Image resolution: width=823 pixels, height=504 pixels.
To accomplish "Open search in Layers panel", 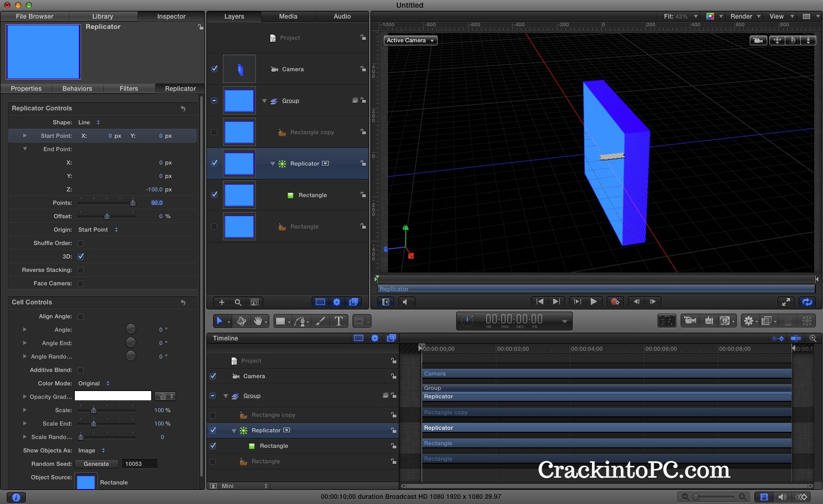I will (x=238, y=302).
